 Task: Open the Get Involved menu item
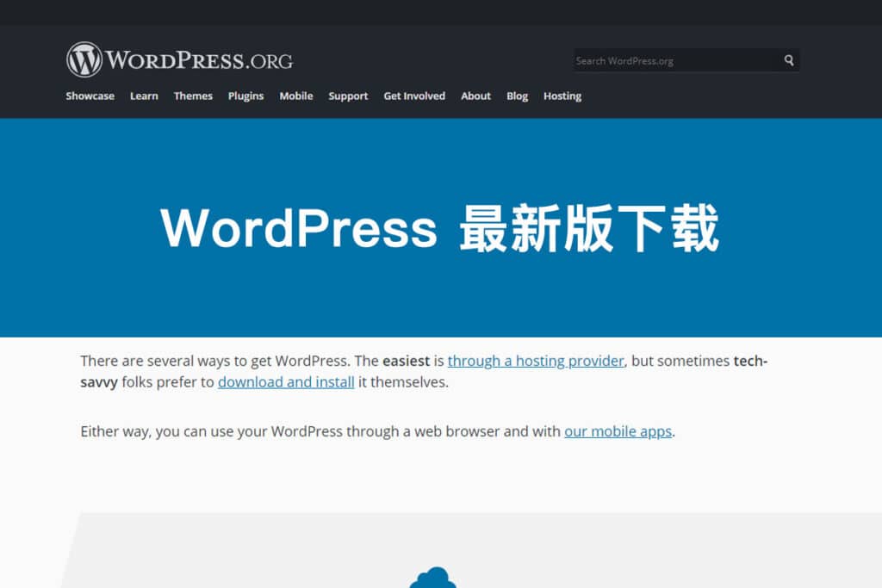414,96
